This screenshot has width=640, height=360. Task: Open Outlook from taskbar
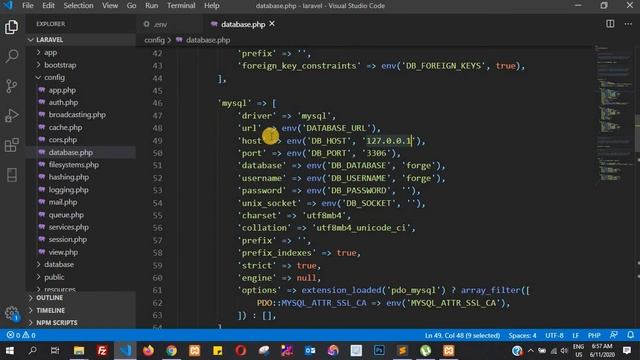(x=310, y=351)
